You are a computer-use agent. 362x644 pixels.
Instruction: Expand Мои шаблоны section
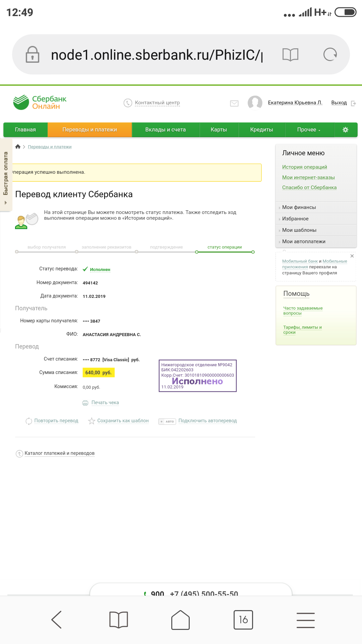[x=316, y=230]
